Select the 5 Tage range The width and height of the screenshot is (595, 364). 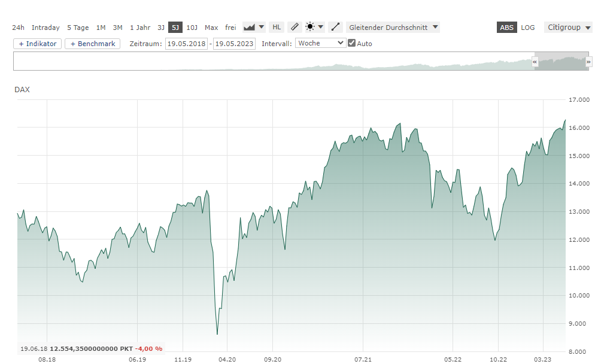click(x=78, y=28)
